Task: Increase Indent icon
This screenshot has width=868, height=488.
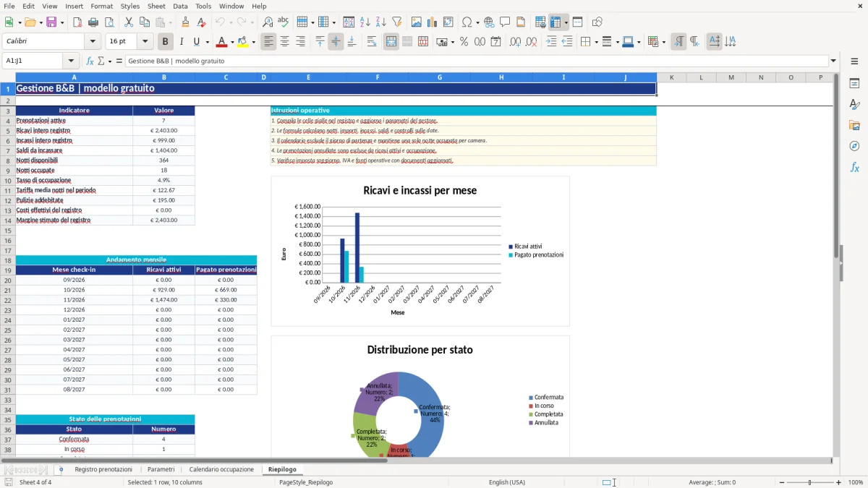Action: click(x=551, y=41)
